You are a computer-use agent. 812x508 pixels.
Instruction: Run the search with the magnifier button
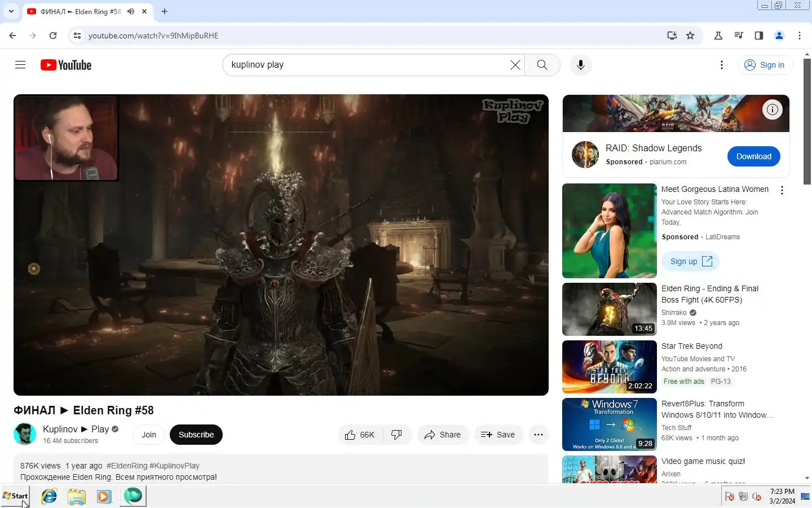(542, 65)
